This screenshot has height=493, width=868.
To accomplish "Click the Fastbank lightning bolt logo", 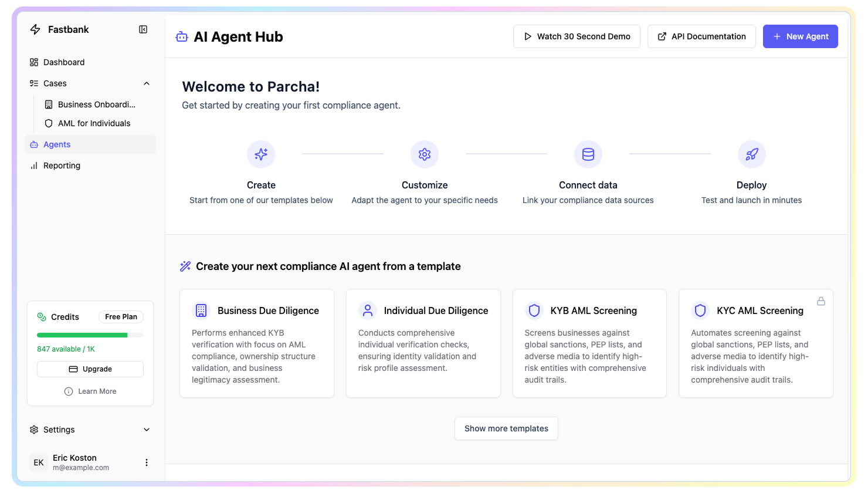I will point(35,29).
